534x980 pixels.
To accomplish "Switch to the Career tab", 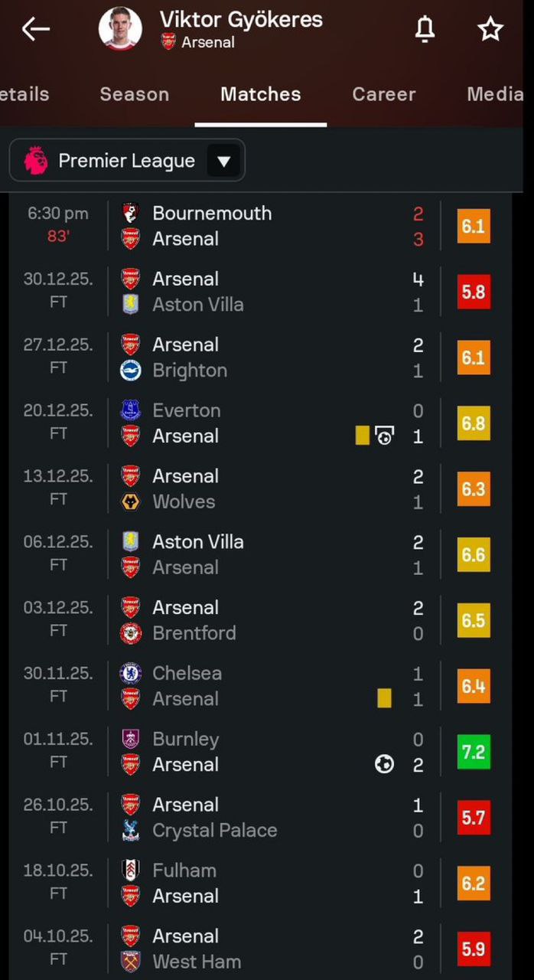I will coord(383,94).
